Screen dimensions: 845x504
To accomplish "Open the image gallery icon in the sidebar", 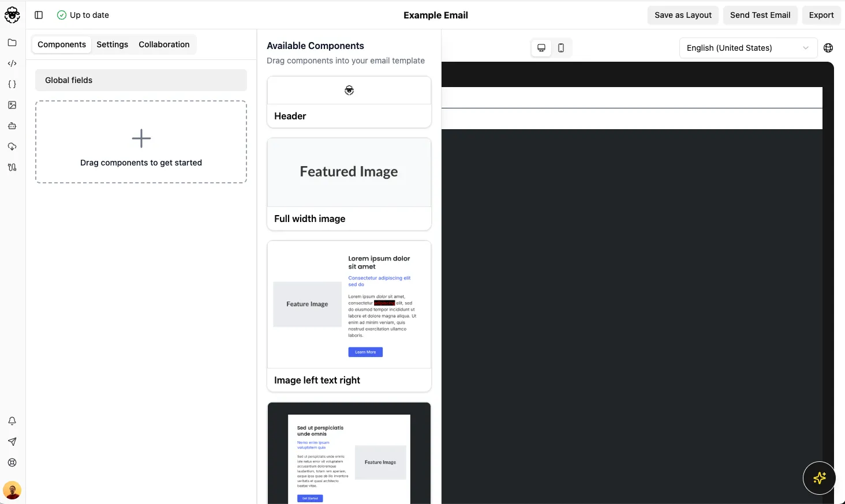I will point(12,105).
